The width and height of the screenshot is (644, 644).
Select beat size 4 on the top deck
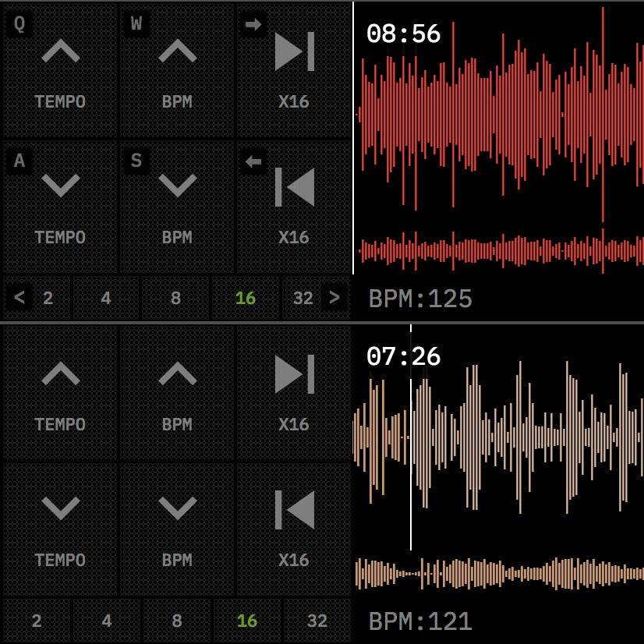tap(106, 298)
